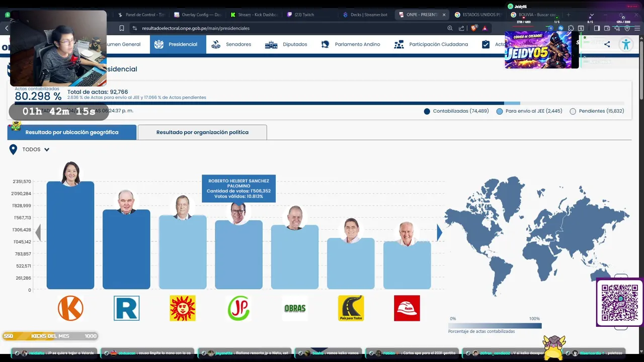Click the Renovación Popular candidate photo

(126, 202)
